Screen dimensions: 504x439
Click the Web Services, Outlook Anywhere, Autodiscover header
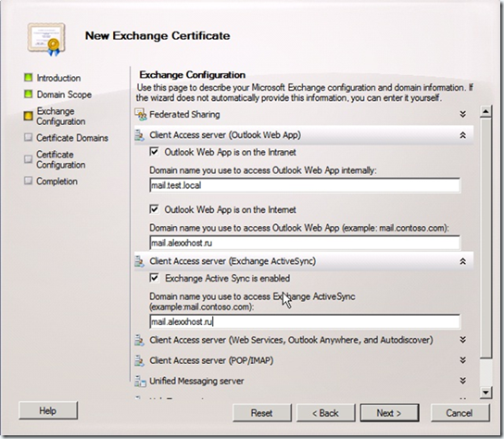pyautogui.click(x=291, y=340)
